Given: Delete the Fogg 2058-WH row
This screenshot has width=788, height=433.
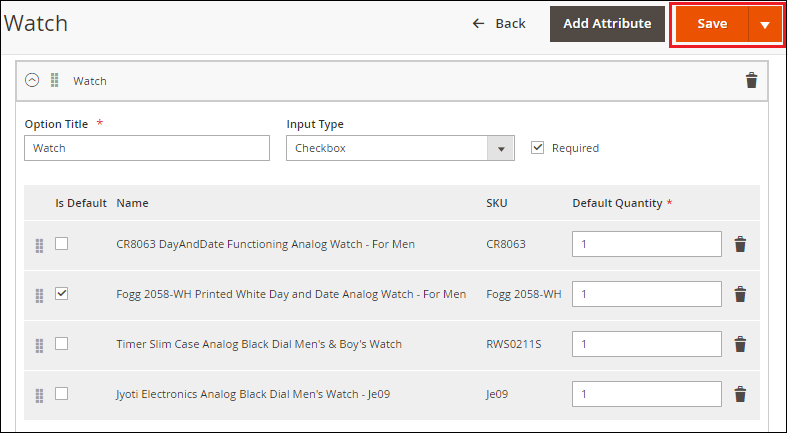Looking at the screenshot, I should (x=740, y=294).
